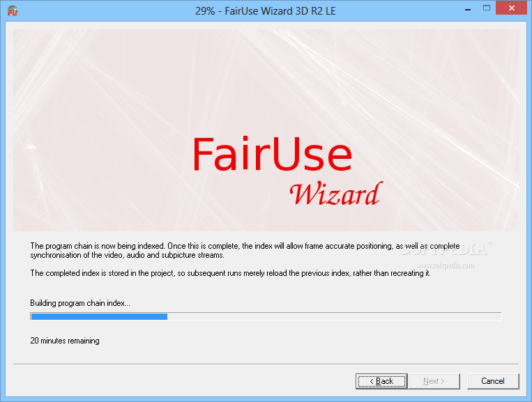Screen dimensions: 532x402
Task: Maximize the FairUse Wizard window
Action: [487, 8]
